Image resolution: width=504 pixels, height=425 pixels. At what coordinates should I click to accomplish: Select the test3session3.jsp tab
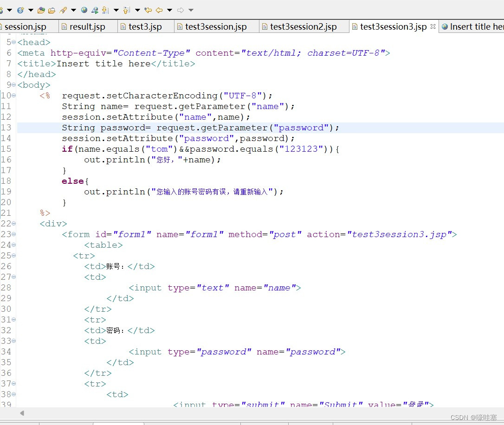pyautogui.click(x=393, y=26)
